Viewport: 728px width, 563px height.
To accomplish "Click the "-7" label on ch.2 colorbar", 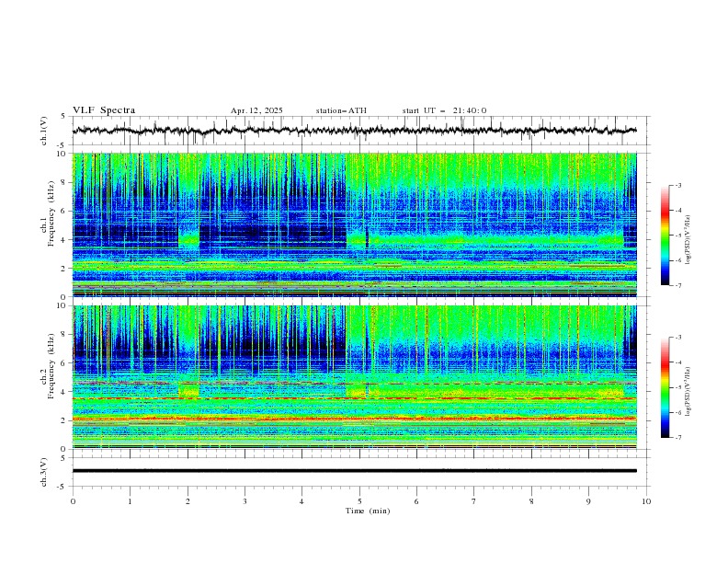I will click(x=677, y=438).
